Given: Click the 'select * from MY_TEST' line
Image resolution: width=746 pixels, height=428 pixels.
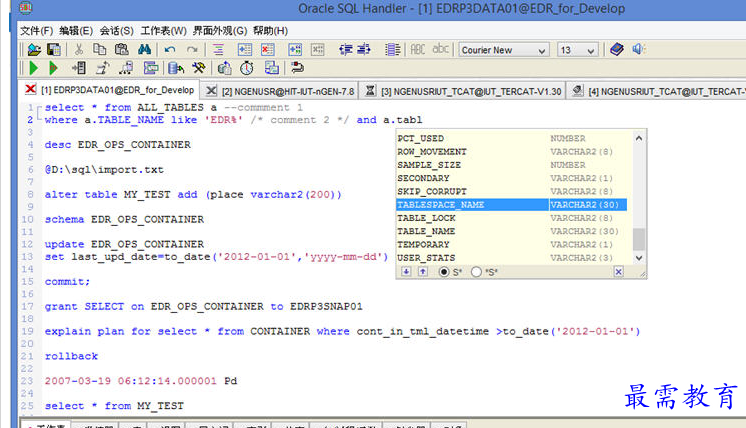Looking at the screenshot, I should 114,406.
